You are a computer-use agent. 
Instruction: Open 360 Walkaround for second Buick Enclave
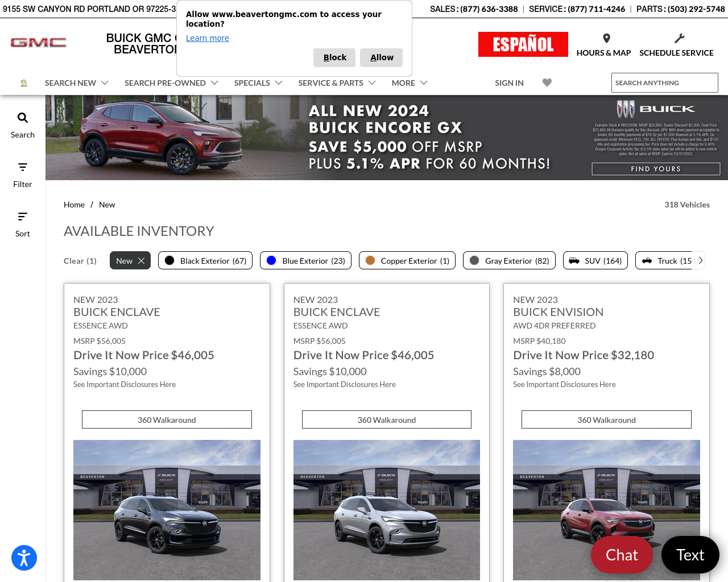387,419
